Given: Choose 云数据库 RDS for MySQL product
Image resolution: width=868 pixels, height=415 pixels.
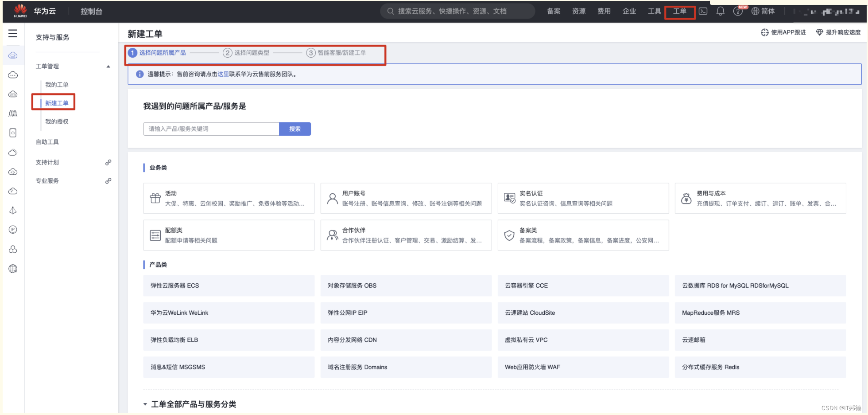Looking at the screenshot, I should [x=760, y=286].
